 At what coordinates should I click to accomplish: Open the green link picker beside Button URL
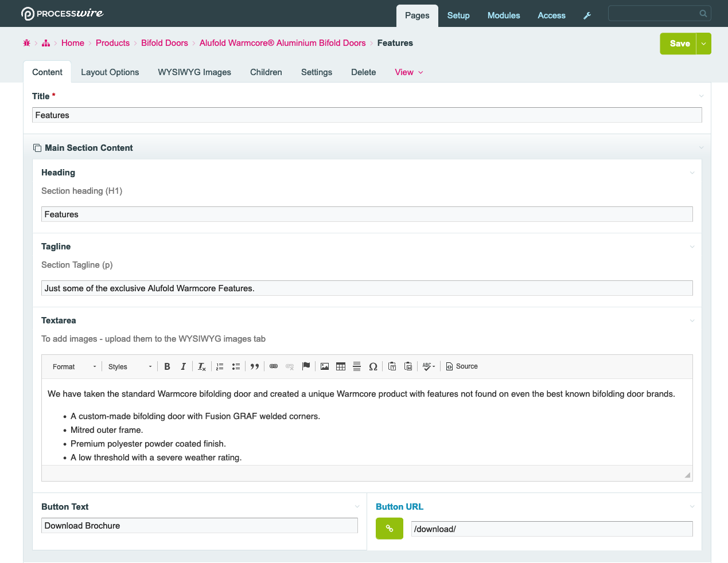click(390, 528)
